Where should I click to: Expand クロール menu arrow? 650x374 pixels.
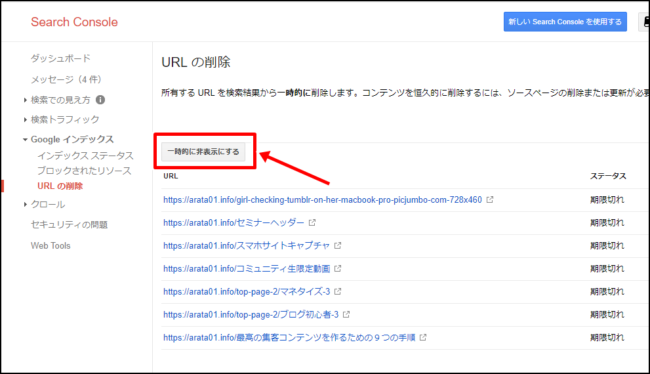tap(25, 204)
